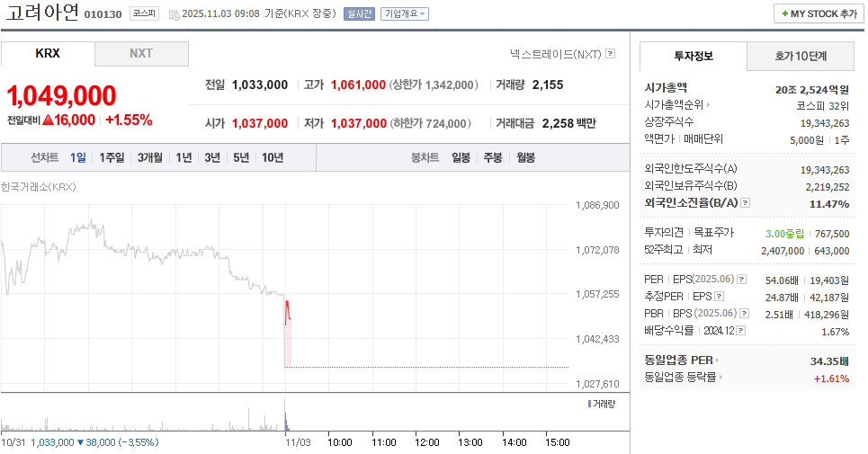Select the 1주일 line chart period

click(x=112, y=157)
